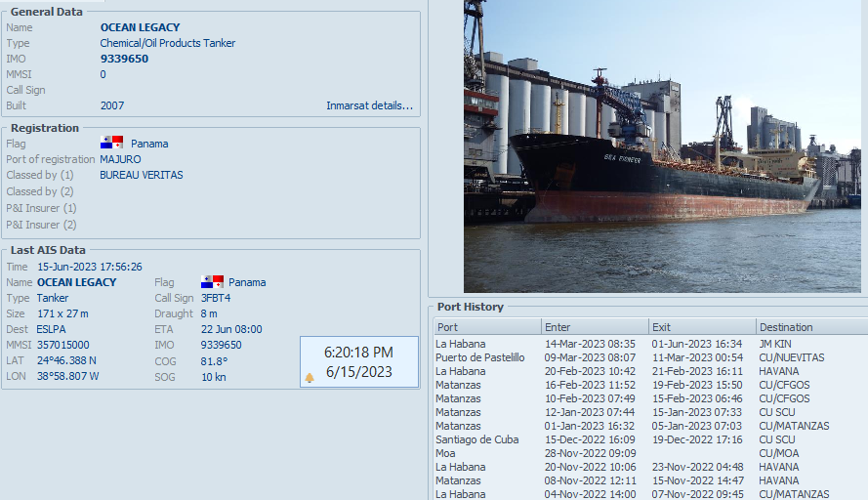Select destination ESLPA
This screenshot has width=868, height=500.
click(51, 329)
